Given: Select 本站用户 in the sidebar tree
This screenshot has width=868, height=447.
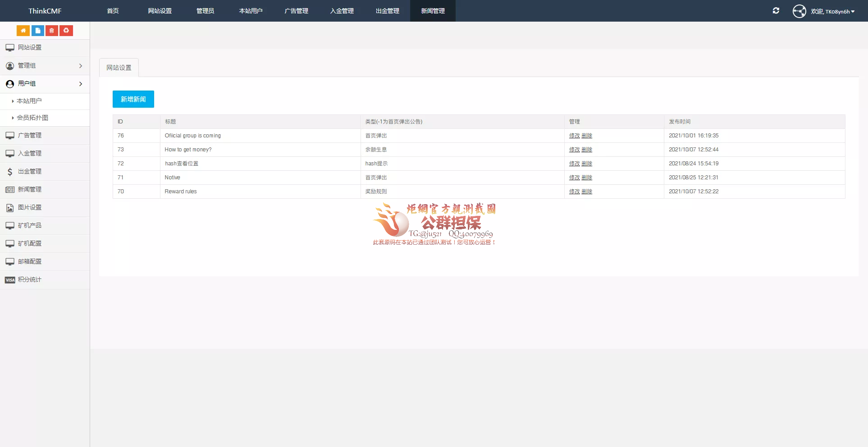Looking at the screenshot, I should click(x=29, y=101).
